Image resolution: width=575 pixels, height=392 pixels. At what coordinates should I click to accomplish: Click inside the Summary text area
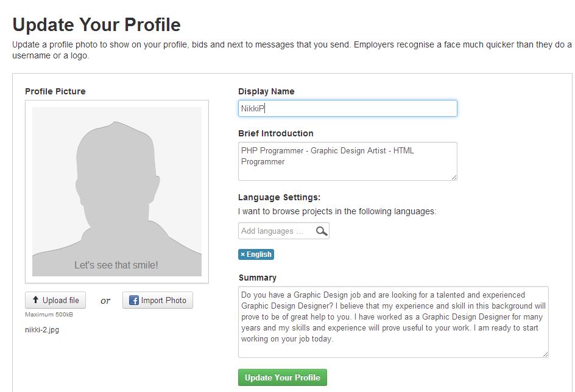pyautogui.click(x=393, y=322)
